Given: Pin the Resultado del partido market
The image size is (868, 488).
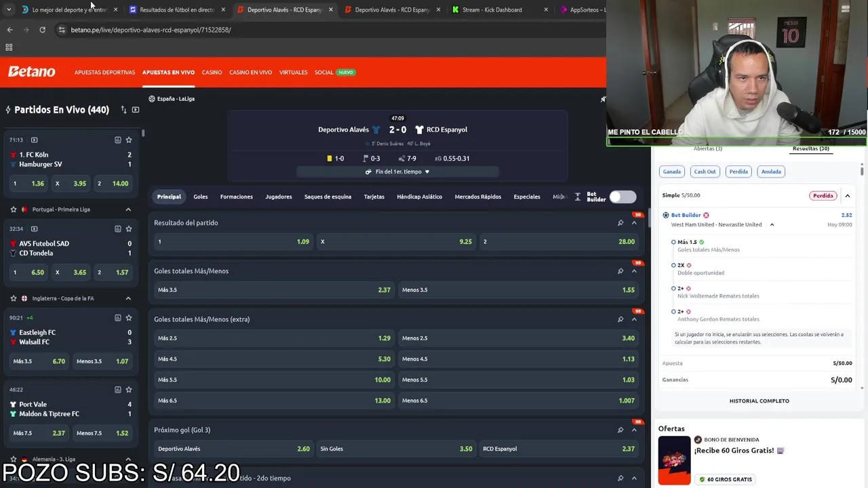Looking at the screenshot, I should [x=620, y=223].
